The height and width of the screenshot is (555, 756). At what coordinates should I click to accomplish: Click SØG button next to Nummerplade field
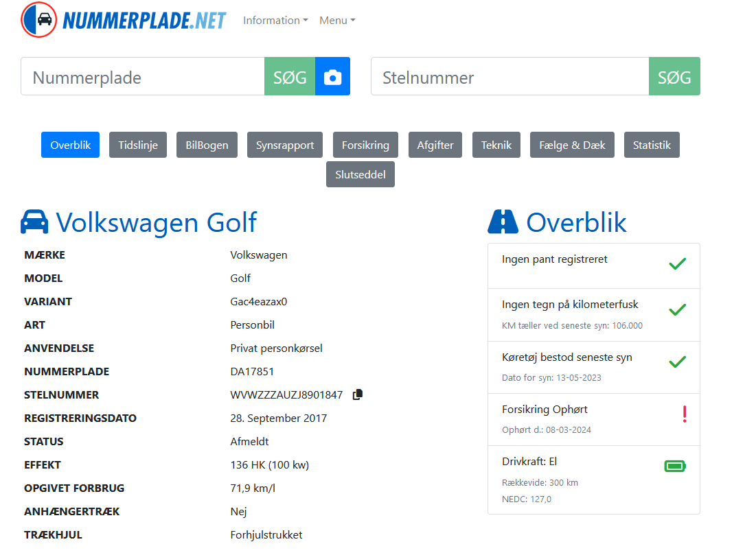[x=290, y=76]
